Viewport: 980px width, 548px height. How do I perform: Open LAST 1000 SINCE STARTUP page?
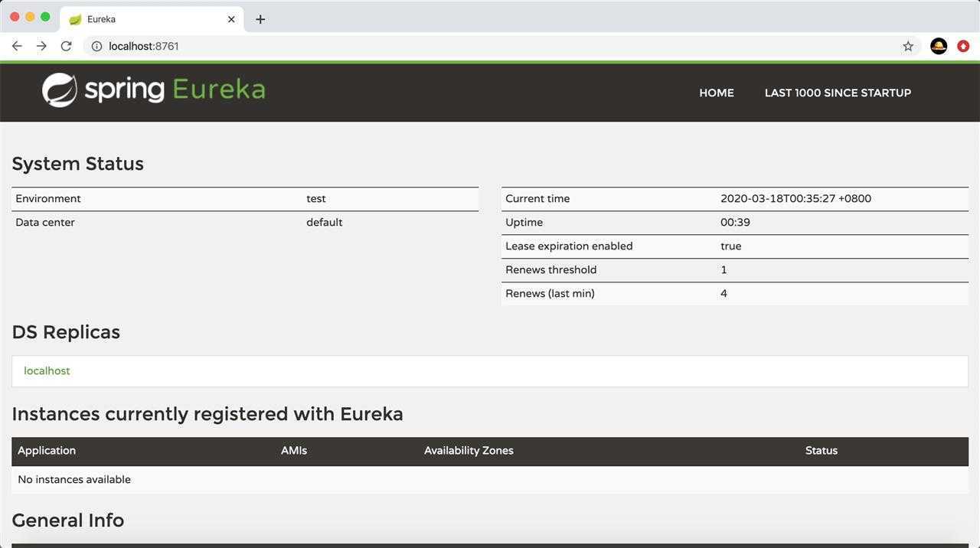tap(838, 93)
